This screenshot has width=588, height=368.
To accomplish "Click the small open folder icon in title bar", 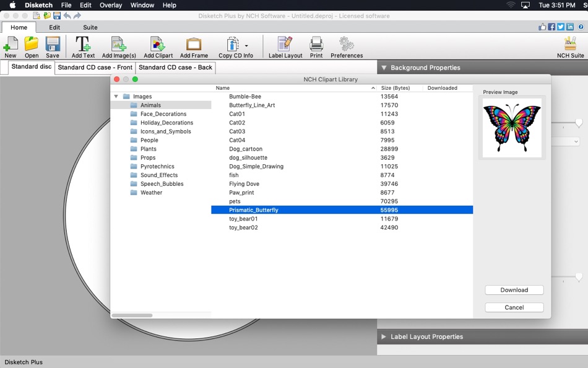I will coord(47,15).
